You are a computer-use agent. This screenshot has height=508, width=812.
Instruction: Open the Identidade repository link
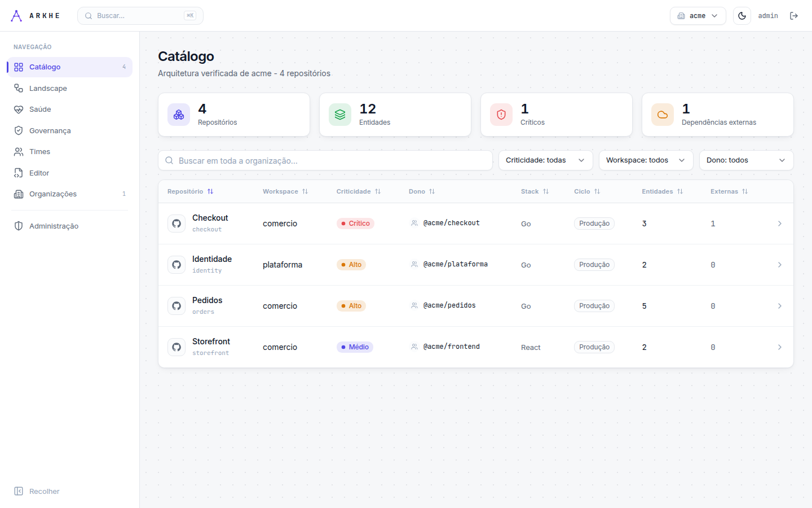[212, 259]
